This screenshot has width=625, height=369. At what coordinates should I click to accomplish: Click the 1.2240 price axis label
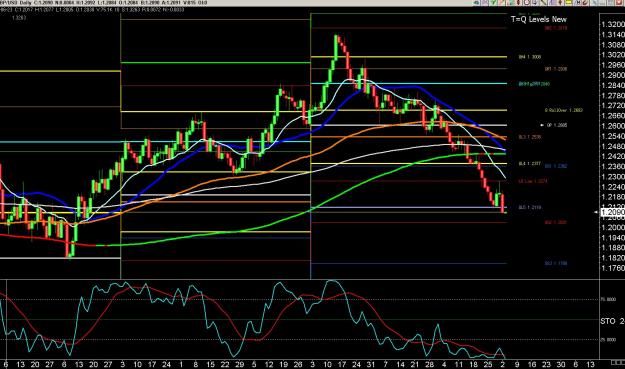coord(613,187)
